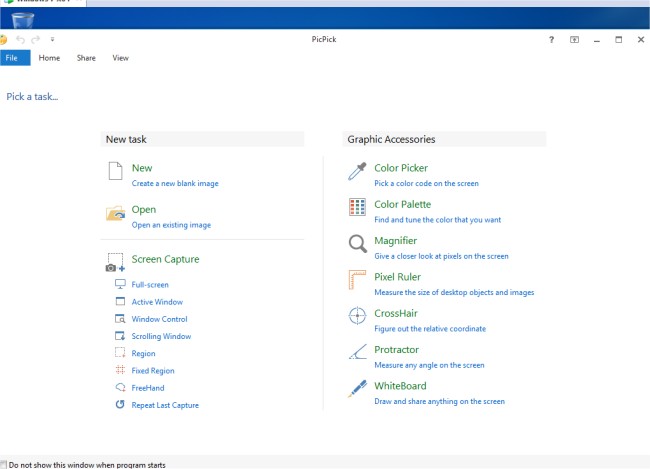Click the Scrolling Window icon
This screenshot has height=469, width=650.
[x=120, y=336]
